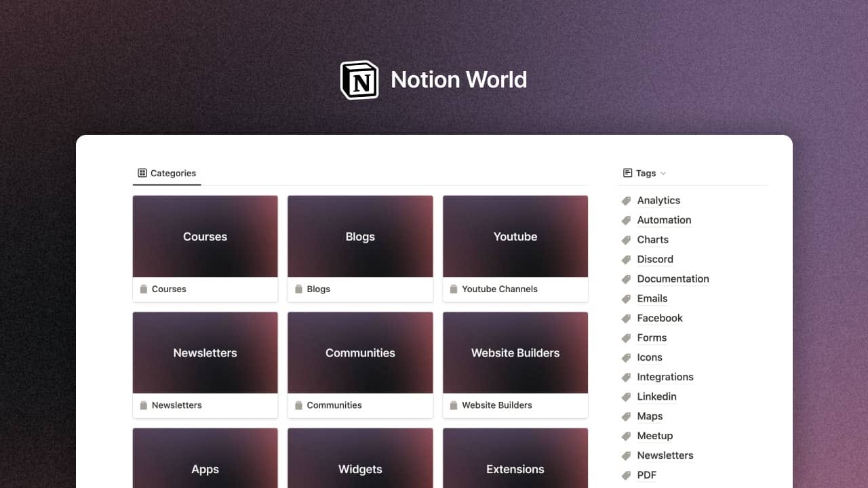Click the Youtube Channels caption text
Viewport: 868px width, 488px height.
(x=500, y=289)
